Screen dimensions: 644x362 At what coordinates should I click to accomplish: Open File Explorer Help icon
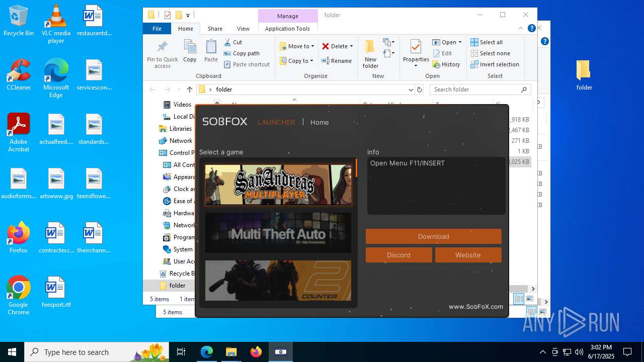click(x=531, y=29)
